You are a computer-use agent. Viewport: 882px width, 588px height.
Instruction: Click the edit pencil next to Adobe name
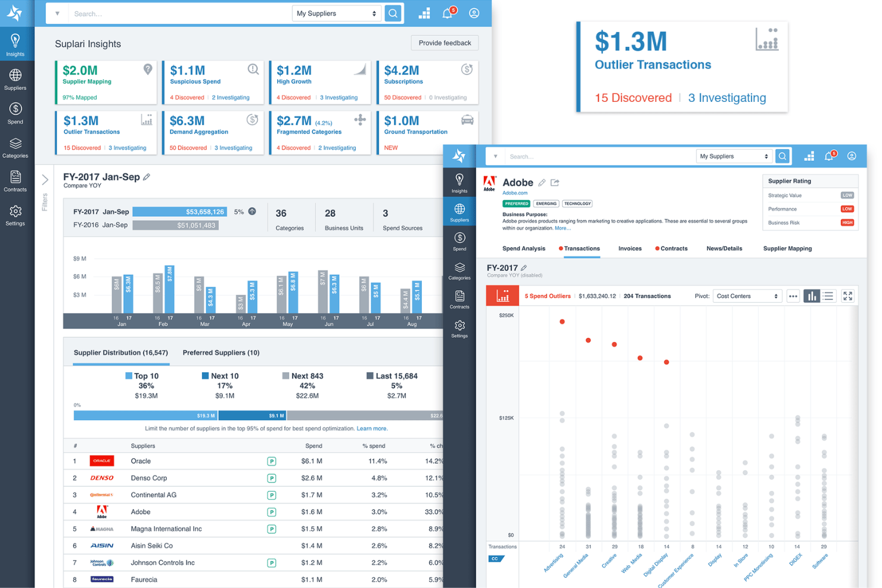click(542, 183)
